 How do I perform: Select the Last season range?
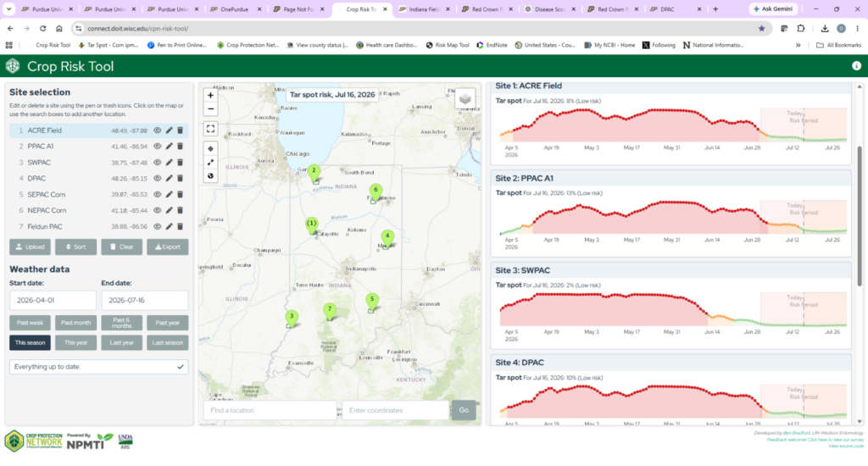point(168,342)
